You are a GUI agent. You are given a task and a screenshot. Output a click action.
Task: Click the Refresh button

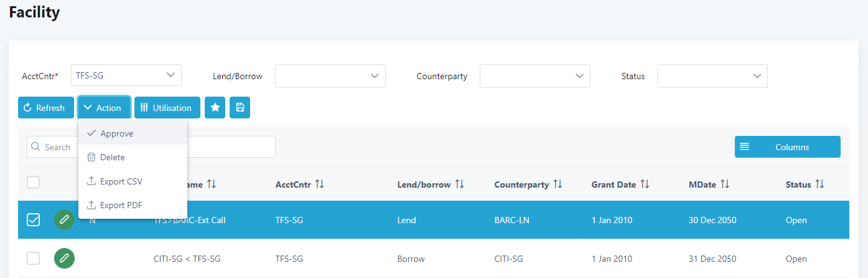point(45,108)
